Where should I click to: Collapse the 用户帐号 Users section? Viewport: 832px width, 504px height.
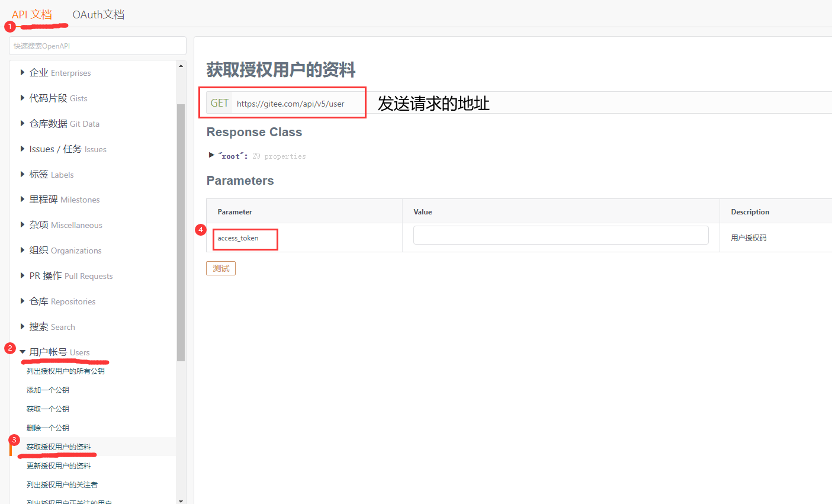coord(62,351)
